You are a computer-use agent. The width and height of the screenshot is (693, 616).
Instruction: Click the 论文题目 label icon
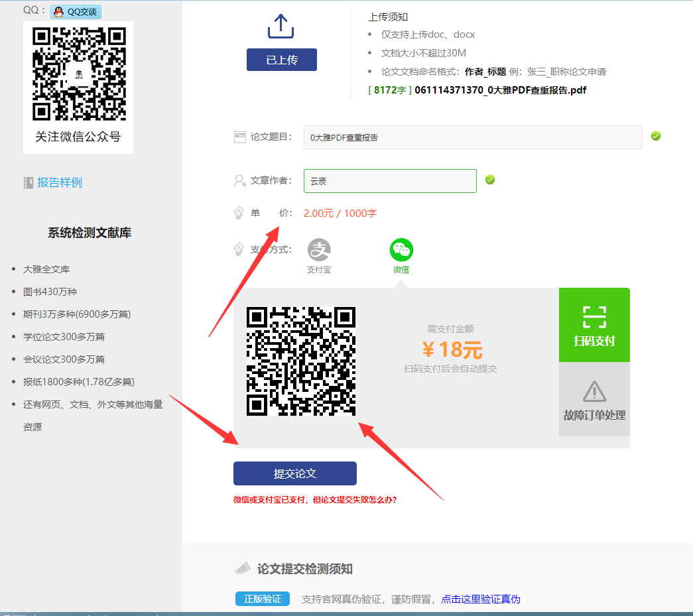click(x=239, y=137)
